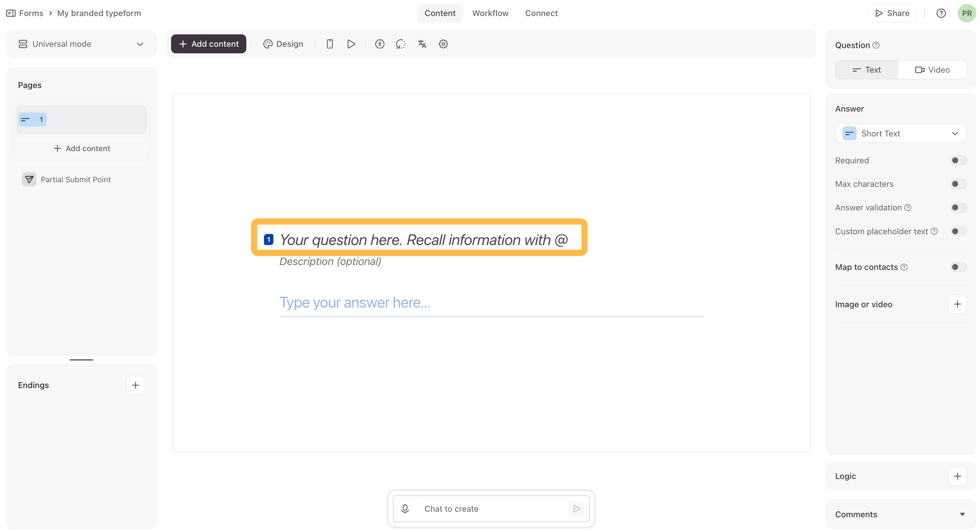
Task: Add an image or video with plus icon
Action: click(x=957, y=304)
